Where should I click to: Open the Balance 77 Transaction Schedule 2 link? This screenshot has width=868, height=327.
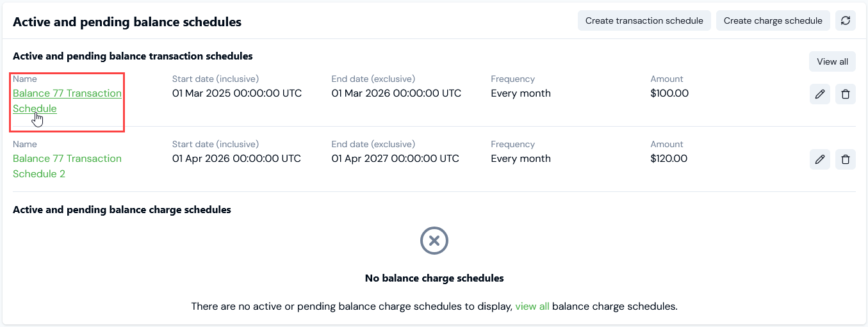click(x=67, y=166)
